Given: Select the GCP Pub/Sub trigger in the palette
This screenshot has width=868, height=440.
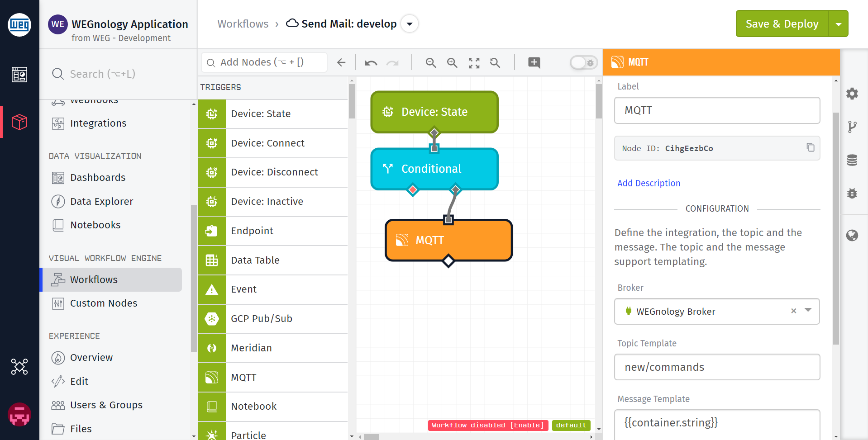Looking at the screenshot, I should 273,319.
